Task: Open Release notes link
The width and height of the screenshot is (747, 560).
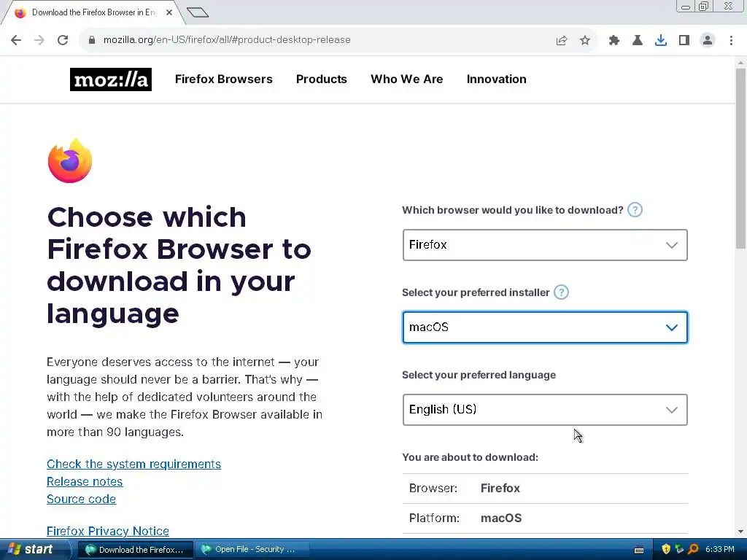Action: click(85, 481)
